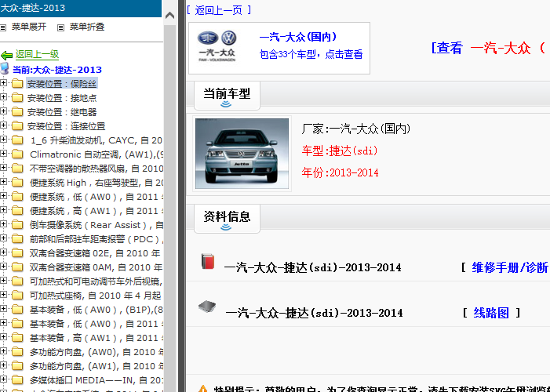
Task: Click the folder icon for 安装位置：继电器
Action: click(x=17, y=111)
